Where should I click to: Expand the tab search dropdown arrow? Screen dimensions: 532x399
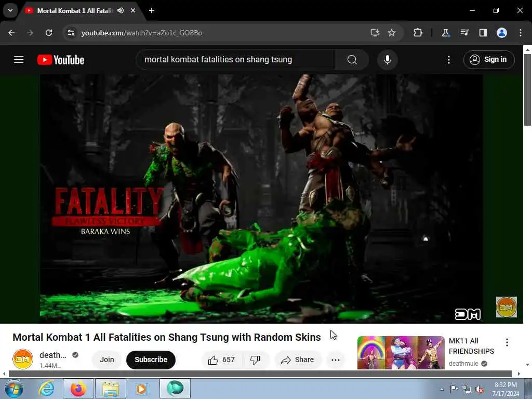[x=10, y=10]
